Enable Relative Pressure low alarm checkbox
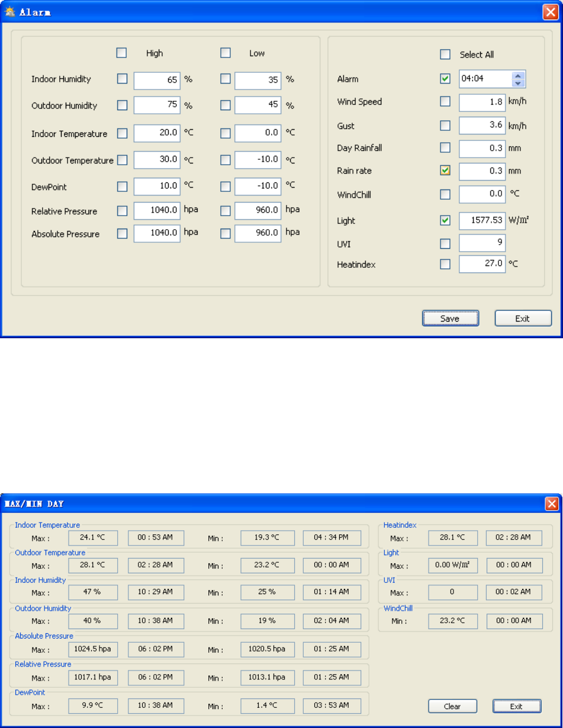Viewport: 563px width, 728px height. (225, 210)
